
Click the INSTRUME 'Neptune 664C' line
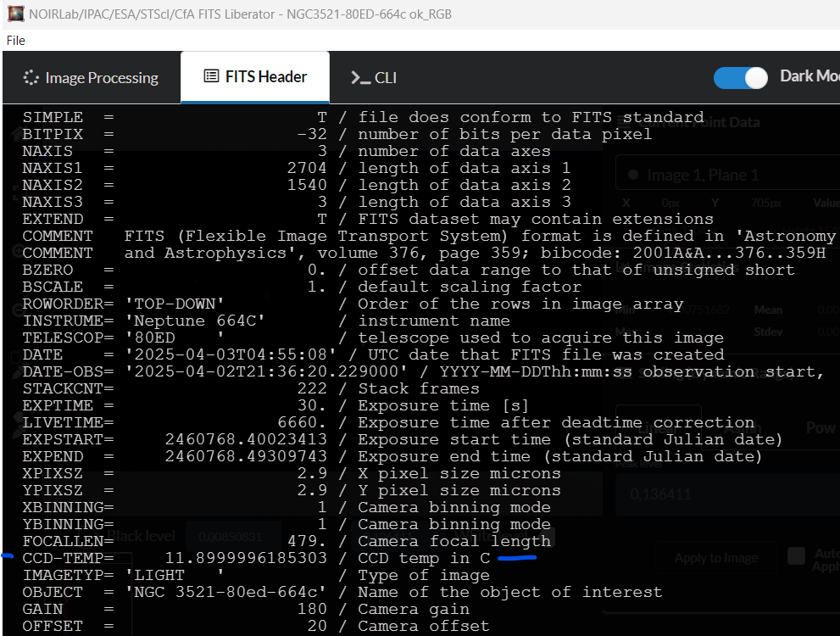265,321
